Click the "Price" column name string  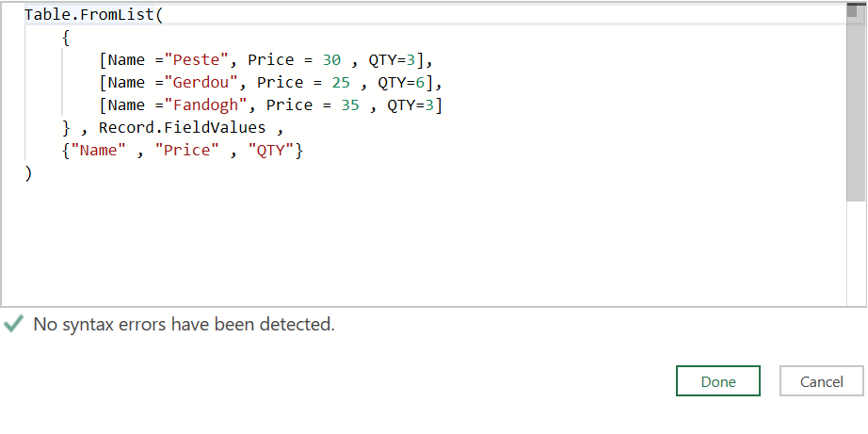187,151
